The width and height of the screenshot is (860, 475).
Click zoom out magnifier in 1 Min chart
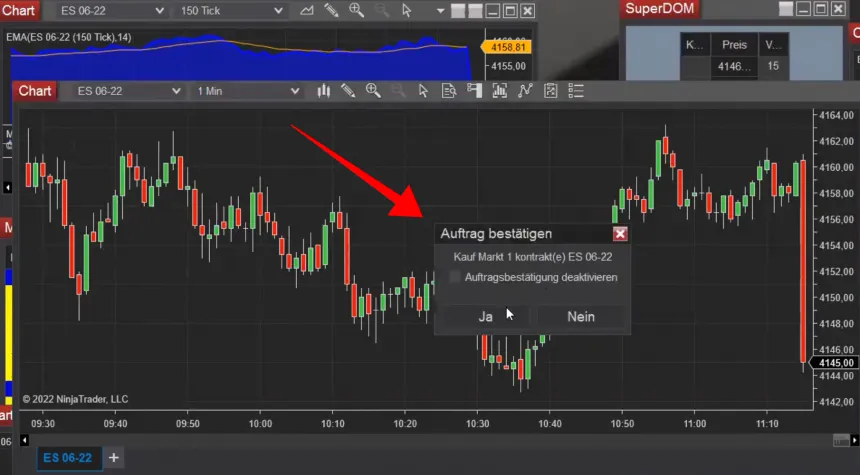(x=398, y=91)
